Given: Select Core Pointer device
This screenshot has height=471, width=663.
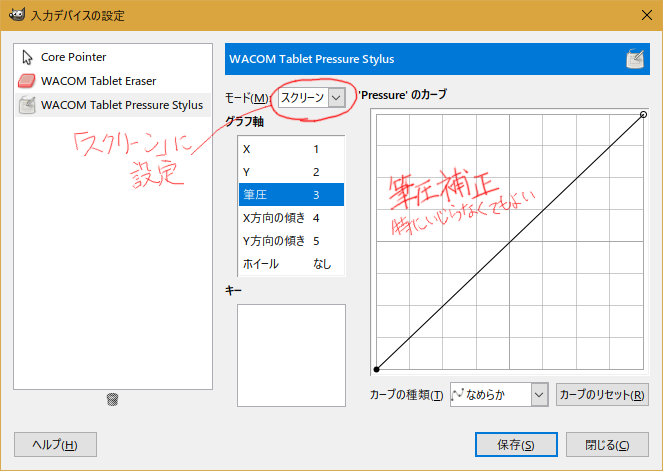Looking at the screenshot, I should point(113,57).
